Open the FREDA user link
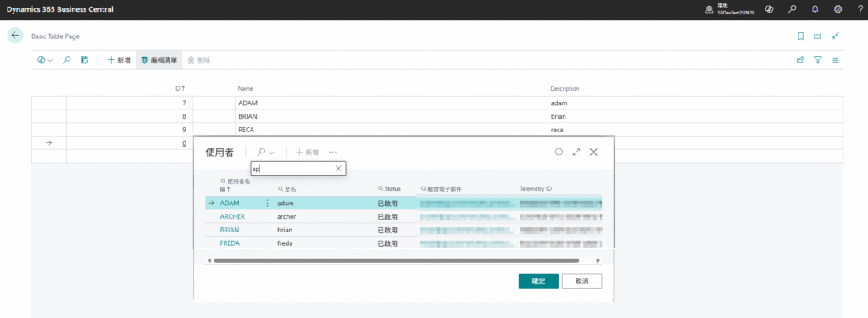The width and height of the screenshot is (868, 318). click(x=230, y=243)
